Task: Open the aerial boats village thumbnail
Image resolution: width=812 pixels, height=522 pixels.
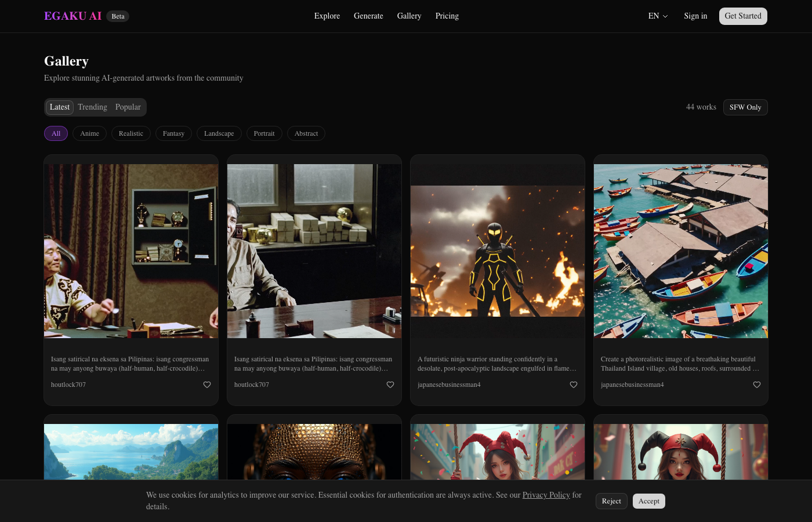Action: pos(681,251)
